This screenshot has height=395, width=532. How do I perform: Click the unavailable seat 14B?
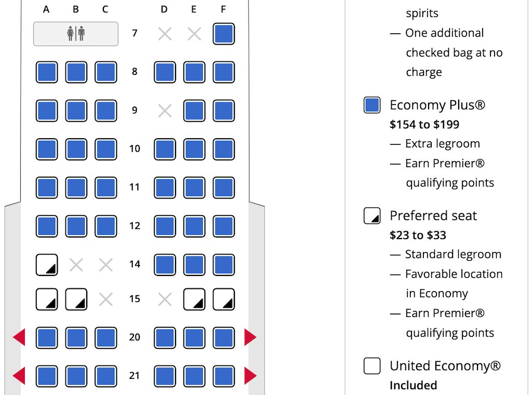(76, 265)
